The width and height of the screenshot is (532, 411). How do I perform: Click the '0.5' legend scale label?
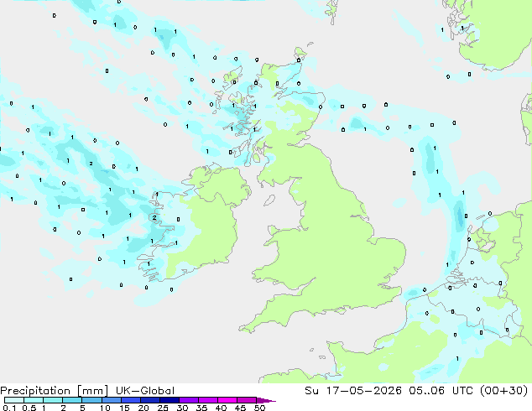pos(29,408)
